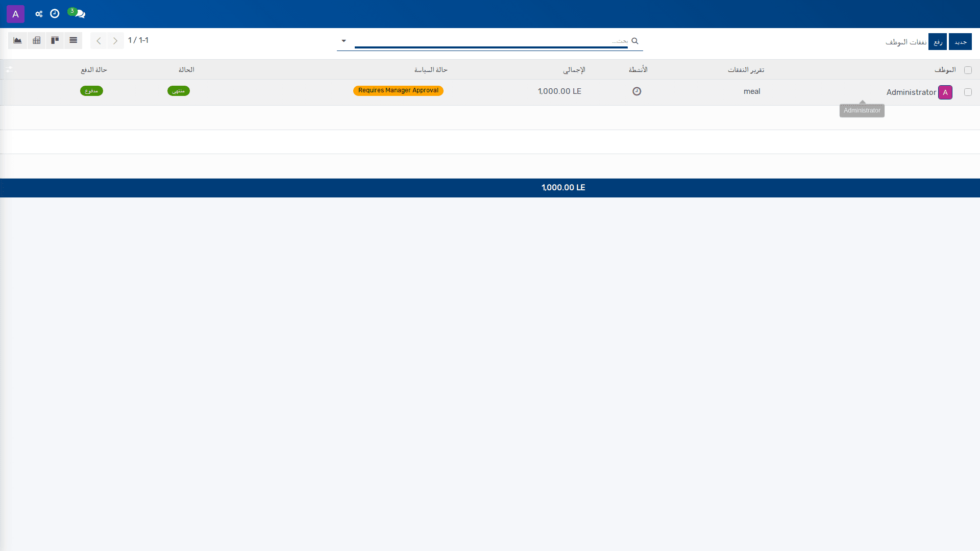980x551 pixels.
Task: Click the green مدفوع payment badge
Action: click(x=91, y=91)
